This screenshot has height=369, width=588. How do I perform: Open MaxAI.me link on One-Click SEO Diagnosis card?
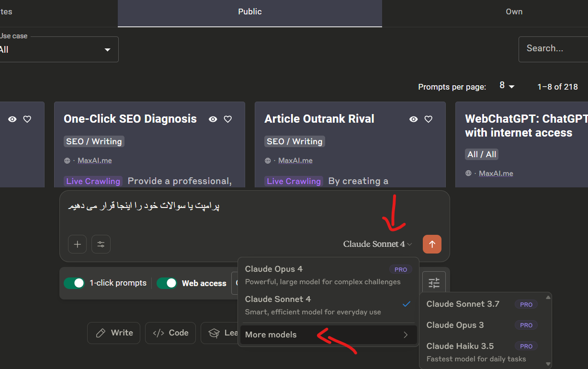[x=94, y=161]
